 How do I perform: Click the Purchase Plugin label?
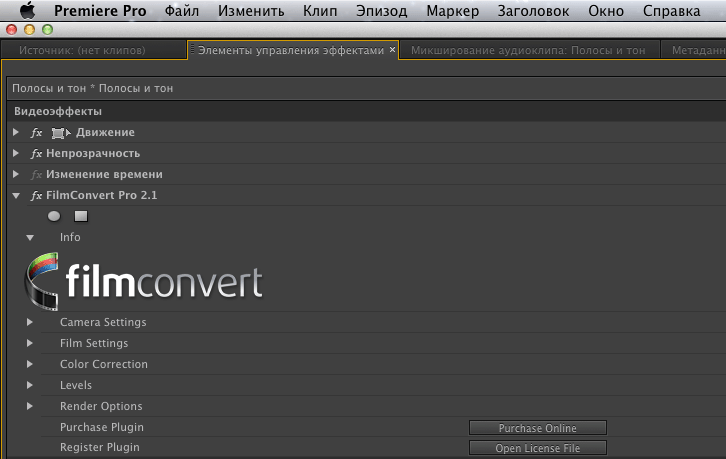tap(101, 427)
